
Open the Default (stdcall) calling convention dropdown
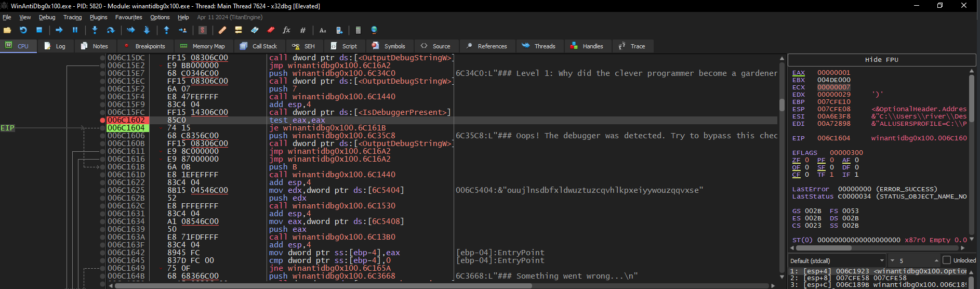tap(837, 260)
